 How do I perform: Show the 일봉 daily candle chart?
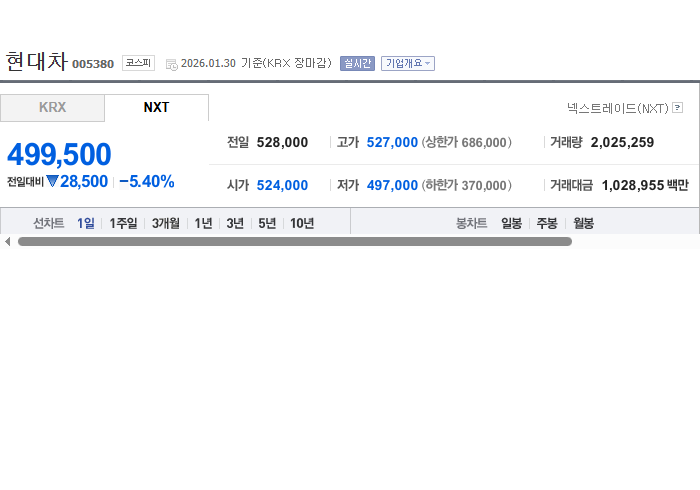pos(511,223)
